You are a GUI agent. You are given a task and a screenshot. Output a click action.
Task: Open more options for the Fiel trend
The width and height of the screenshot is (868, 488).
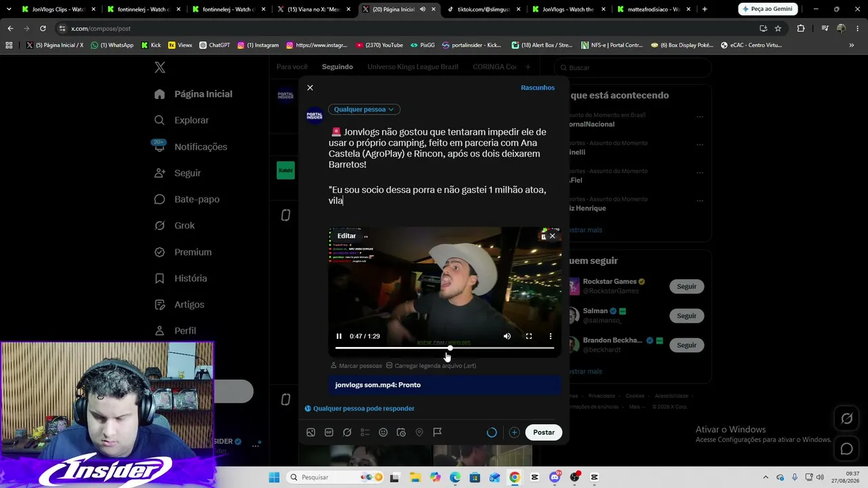(700, 172)
